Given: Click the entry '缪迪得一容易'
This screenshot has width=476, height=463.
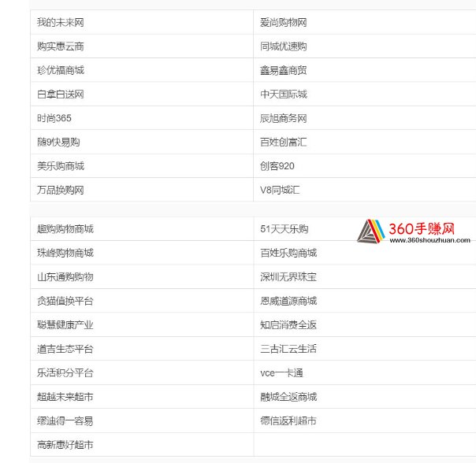Looking at the screenshot, I should pos(65,420).
